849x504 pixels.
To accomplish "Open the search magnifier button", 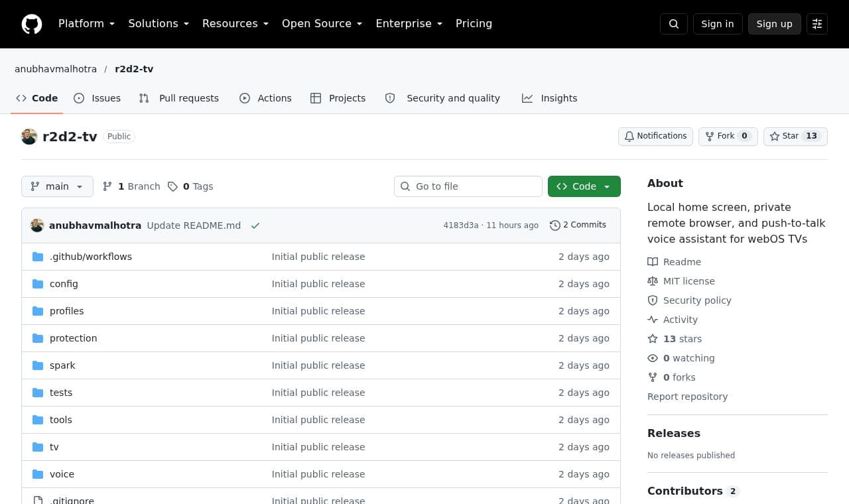I will pos(674,24).
